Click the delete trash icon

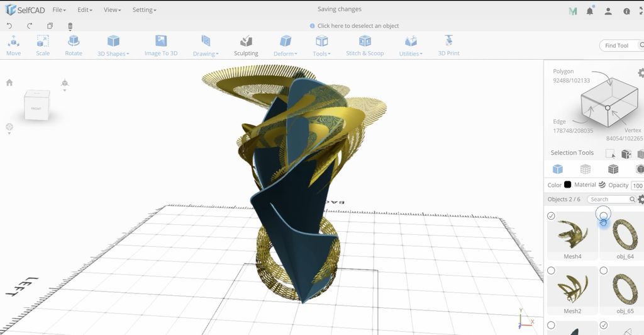click(70, 26)
